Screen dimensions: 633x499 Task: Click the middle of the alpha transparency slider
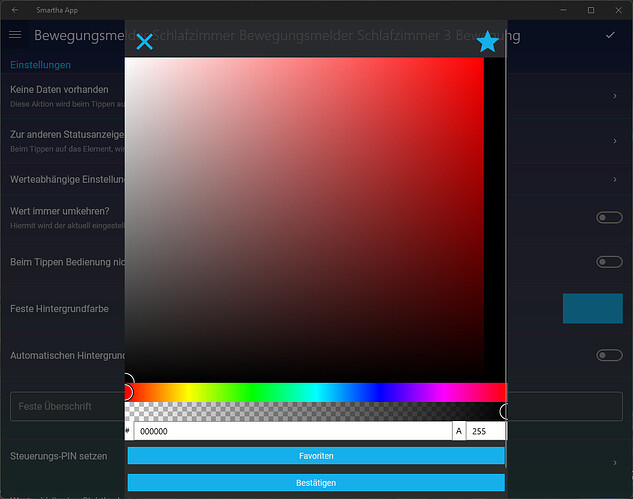315,411
